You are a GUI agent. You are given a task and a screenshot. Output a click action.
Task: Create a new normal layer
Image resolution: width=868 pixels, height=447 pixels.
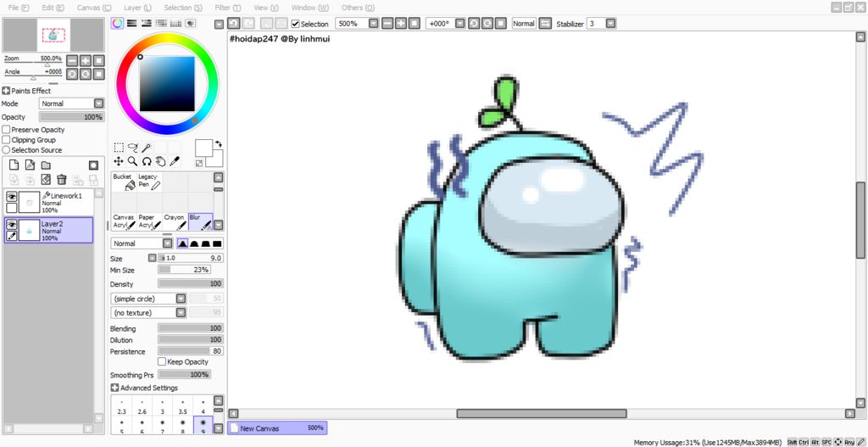point(14,165)
